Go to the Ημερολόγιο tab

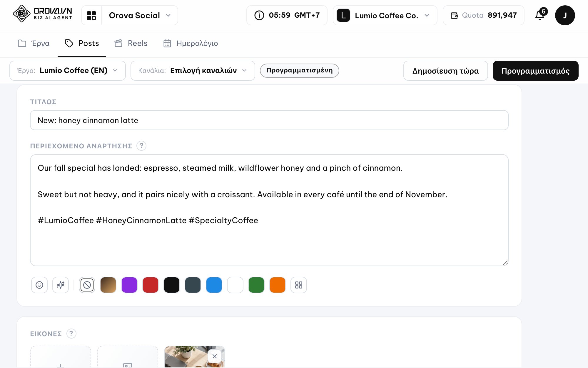coord(191,44)
